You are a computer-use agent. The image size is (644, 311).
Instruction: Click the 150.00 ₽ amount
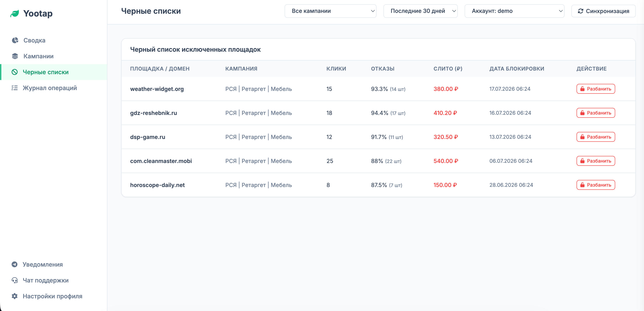click(445, 185)
